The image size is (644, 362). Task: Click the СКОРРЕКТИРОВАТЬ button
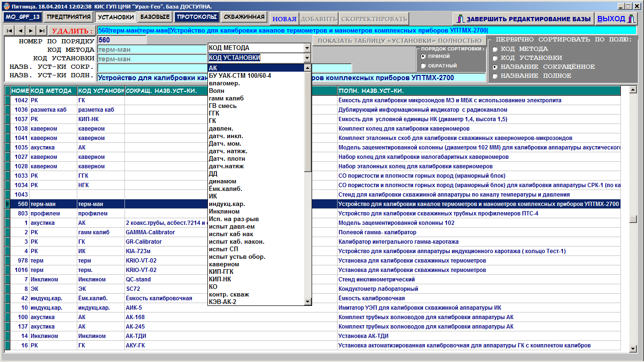[374, 19]
